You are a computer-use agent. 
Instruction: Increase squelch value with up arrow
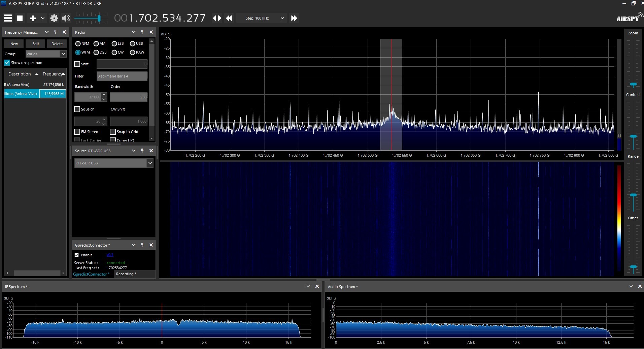pyautogui.click(x=104, y=119)
